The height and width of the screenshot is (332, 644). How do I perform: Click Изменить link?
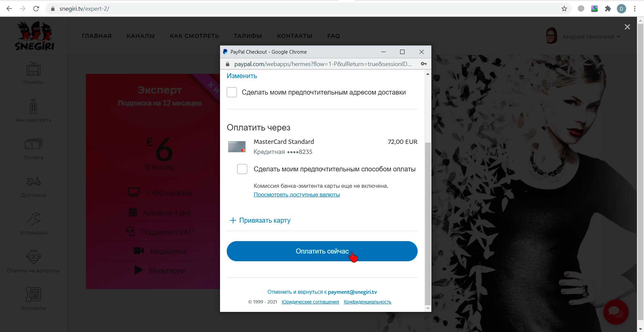click(242, 76)
